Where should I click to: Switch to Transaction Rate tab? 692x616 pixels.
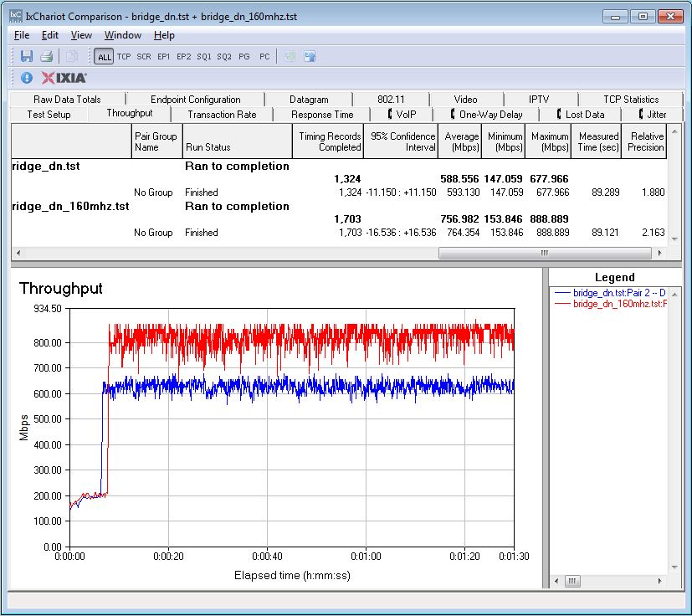point(222,115)
